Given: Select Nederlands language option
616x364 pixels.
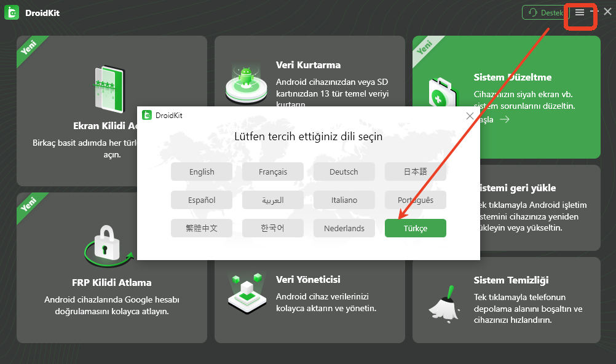Looking at the screenshot, I should (x=344, y=228).
